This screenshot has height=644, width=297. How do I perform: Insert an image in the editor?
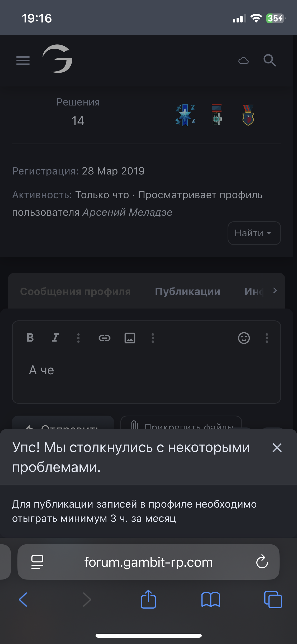[130, 338]
